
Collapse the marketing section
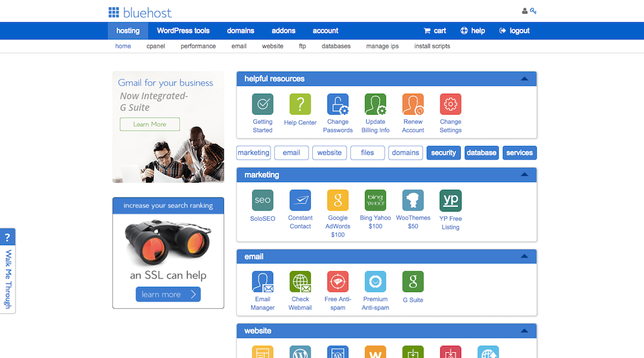pyautogui.click(x=524, y=175)
